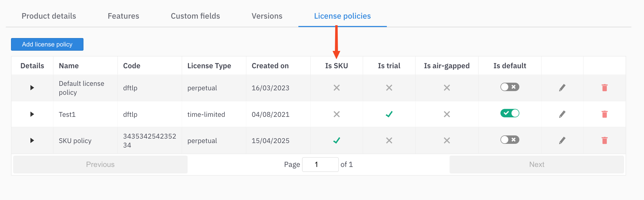
Task: Open the Versions tab
Action: click(x=267, y=16)
